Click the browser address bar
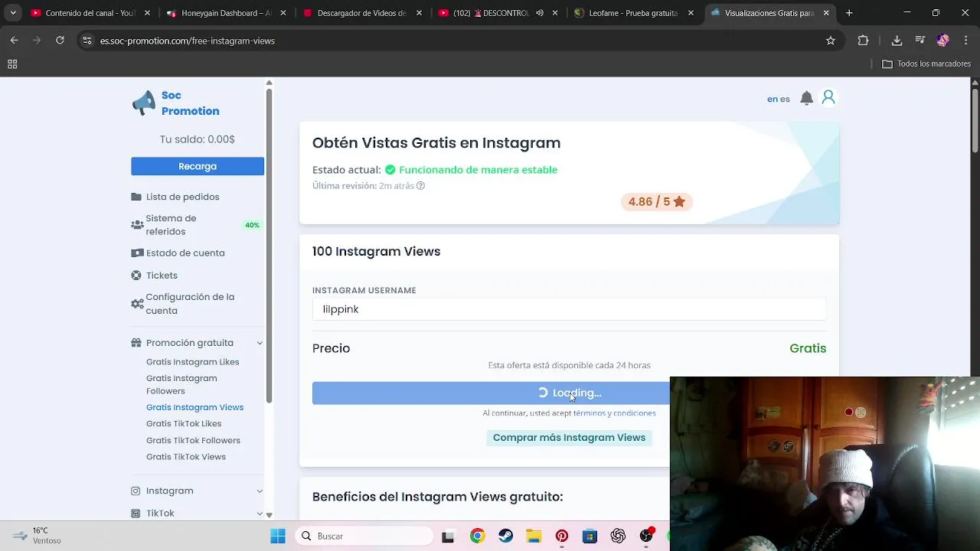The width and height of the screenshot is (980, 551). pyautogui.click(x=459, y=41)
